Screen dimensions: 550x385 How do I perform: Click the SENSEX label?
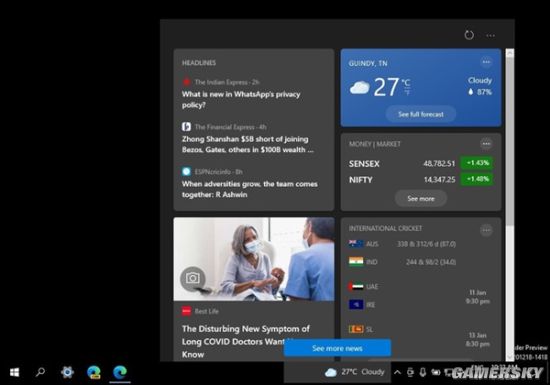[364, 164]
